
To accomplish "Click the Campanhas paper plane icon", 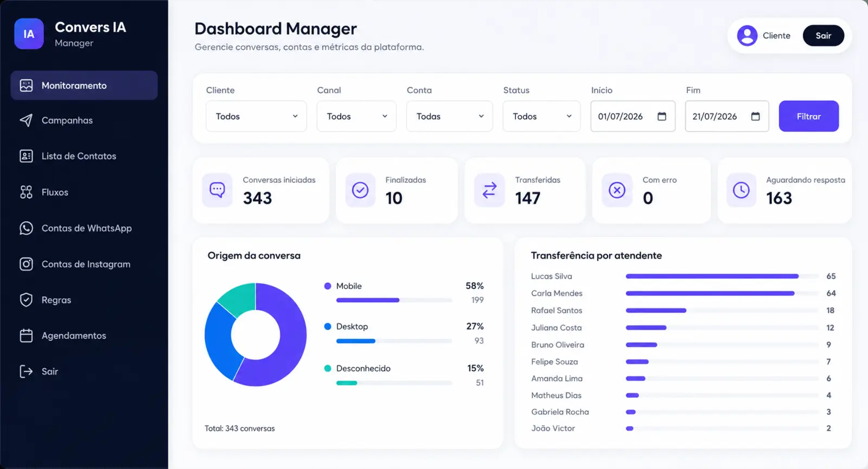I will coord(26,120).
